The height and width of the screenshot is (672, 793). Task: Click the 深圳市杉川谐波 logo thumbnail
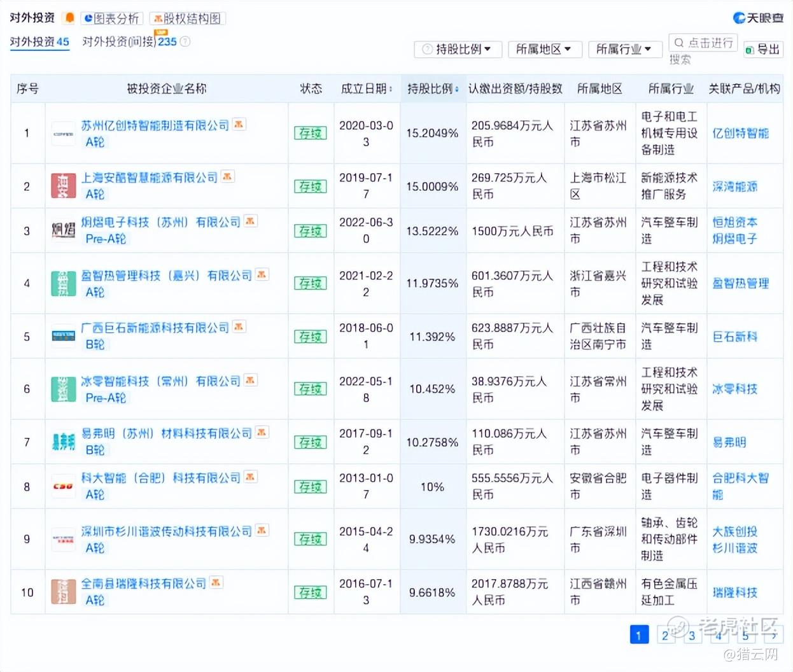pos(63,540)
